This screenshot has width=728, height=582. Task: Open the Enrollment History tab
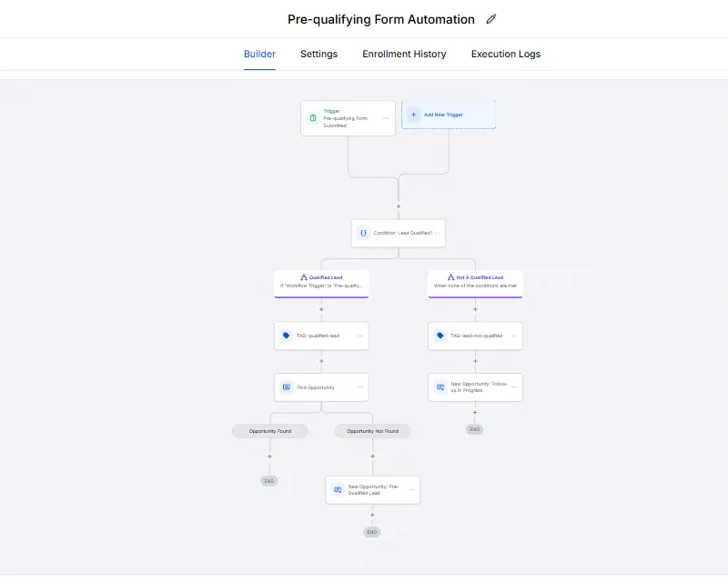click(404, 55)
